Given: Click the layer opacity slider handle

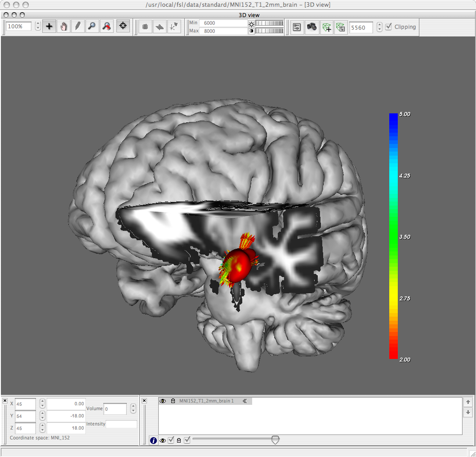Looking at the screenshot, I should pyautogui.click(x=275, y=440).
